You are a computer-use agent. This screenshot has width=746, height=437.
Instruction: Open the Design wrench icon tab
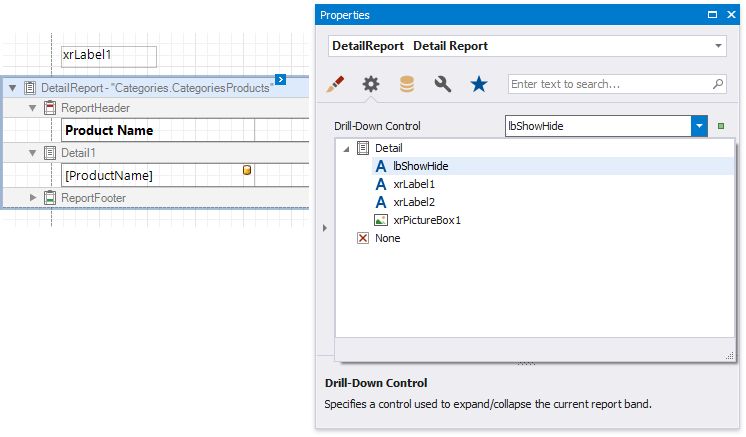click(442, 85)
